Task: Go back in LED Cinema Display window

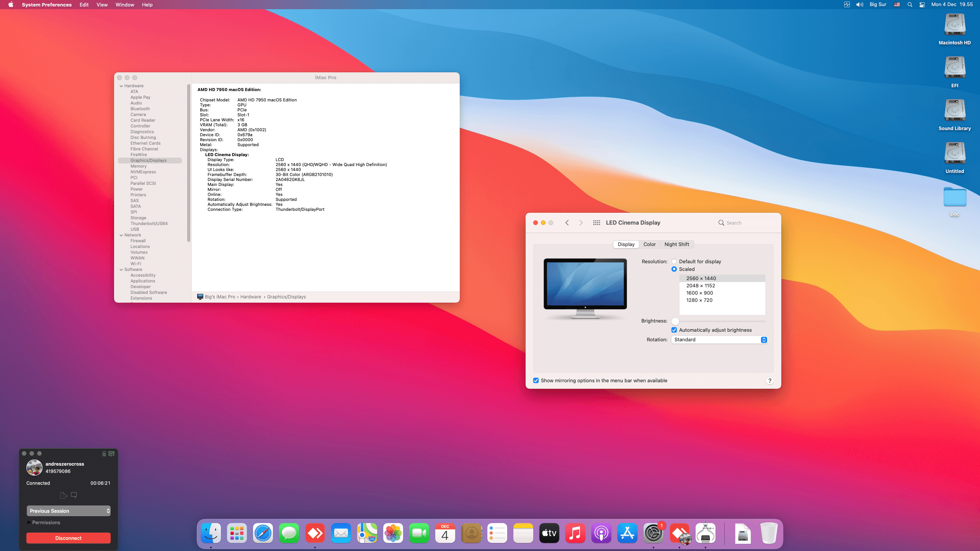Action: (x=567, y=223)
